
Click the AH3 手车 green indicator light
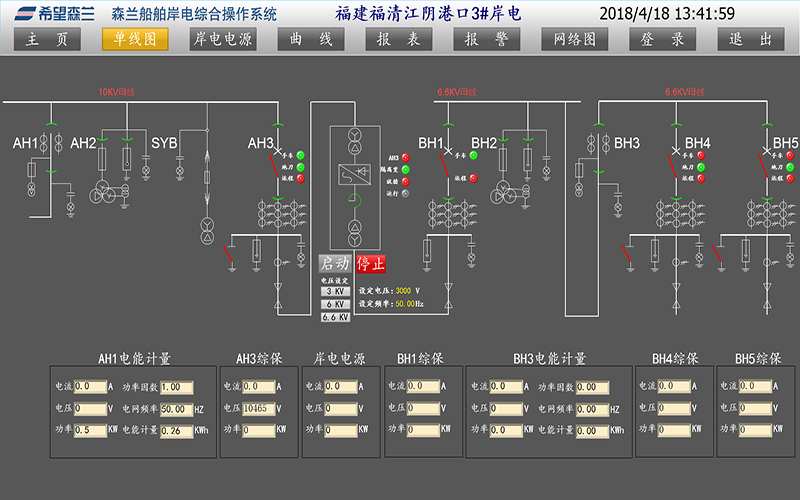point(301,156)
